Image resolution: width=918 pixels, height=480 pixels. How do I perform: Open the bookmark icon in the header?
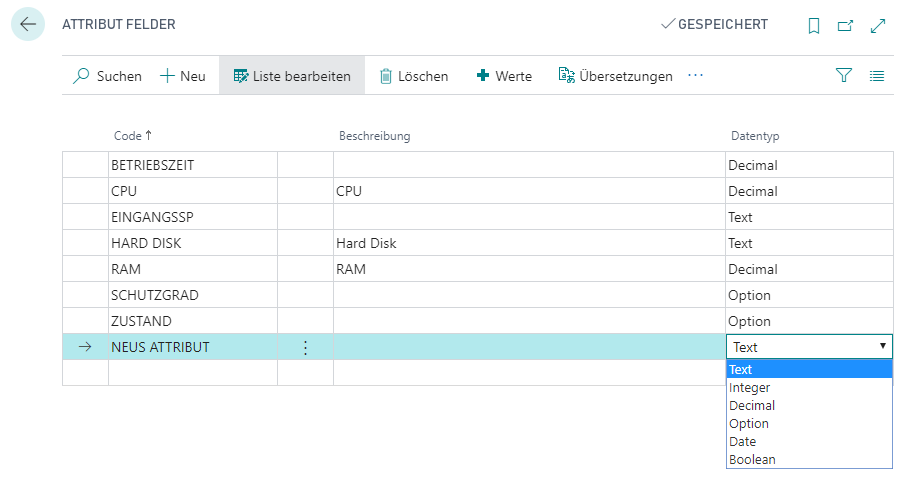pos(814,26)
